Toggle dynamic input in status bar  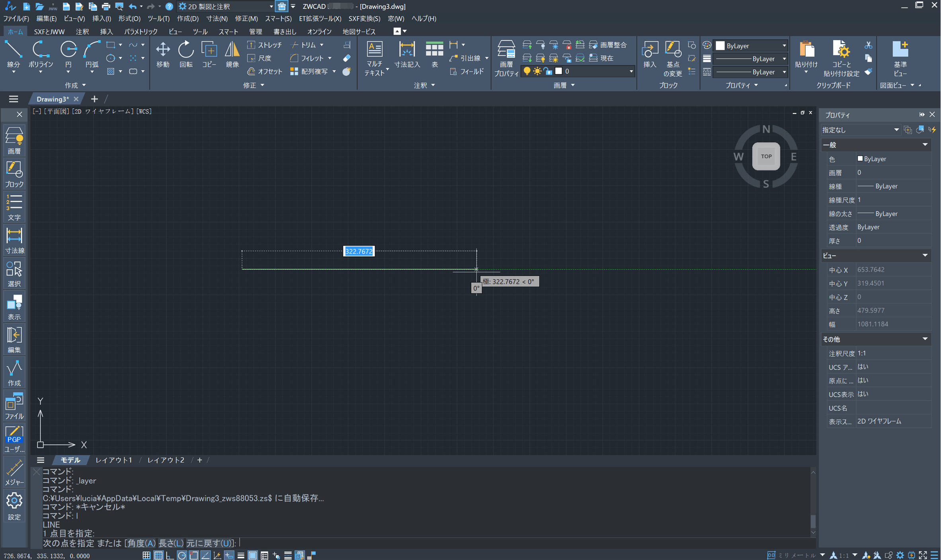(229, 555)
